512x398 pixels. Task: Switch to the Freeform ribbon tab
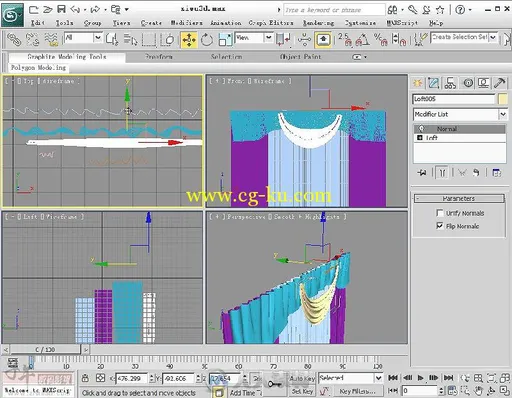(x=159, y=57)
